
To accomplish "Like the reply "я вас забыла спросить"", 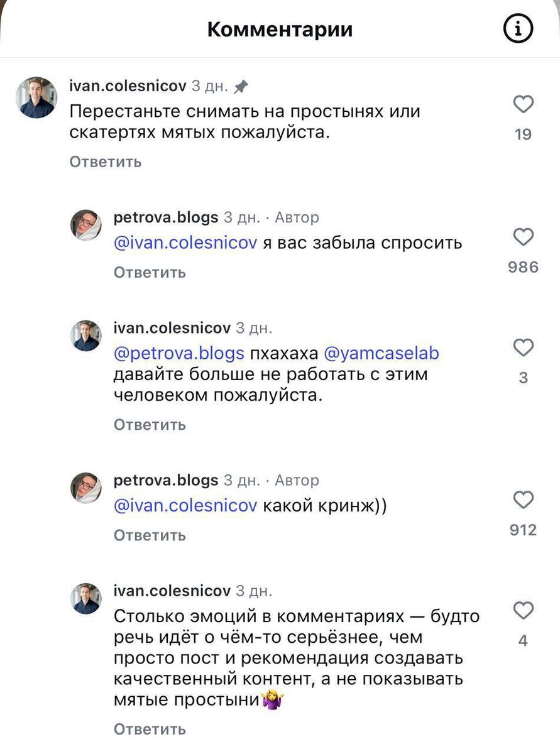I will click(x=523, y=238).
